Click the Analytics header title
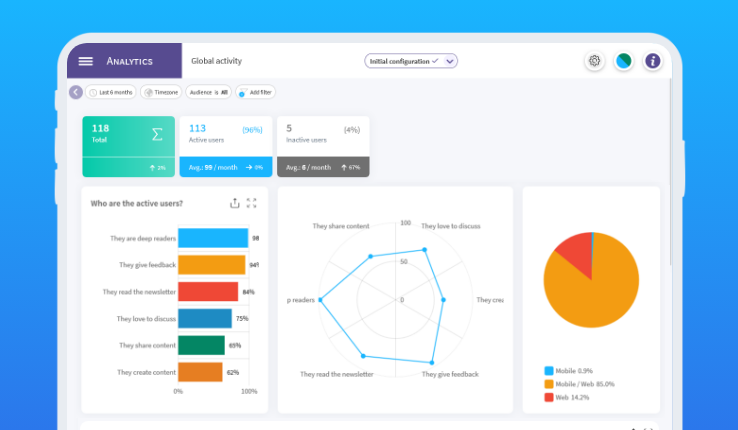The image size is (738, 430). click(129, 61)
